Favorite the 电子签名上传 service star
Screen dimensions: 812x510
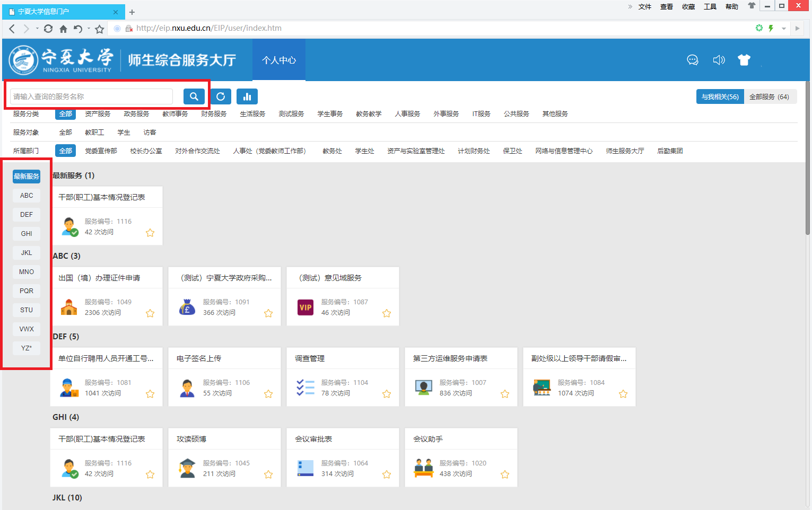(268, 394)
